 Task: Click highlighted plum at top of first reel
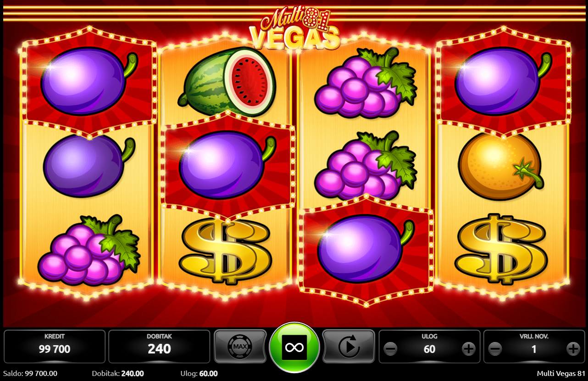89,81
